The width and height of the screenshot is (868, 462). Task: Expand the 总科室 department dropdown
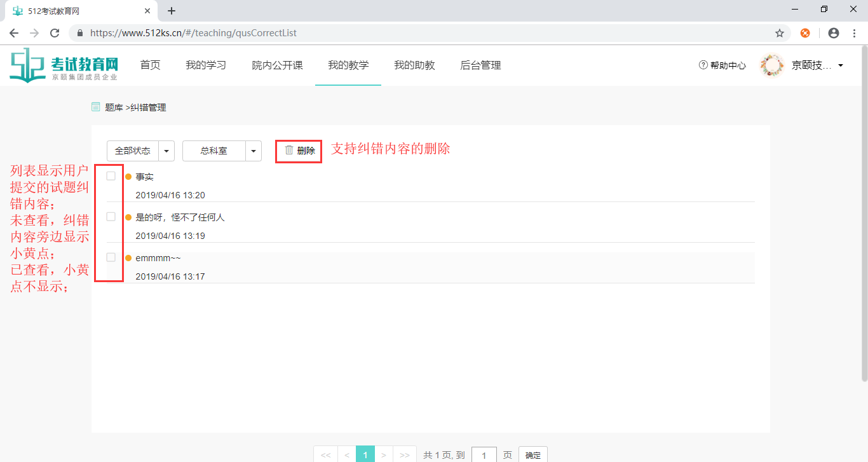pos(253,151)
